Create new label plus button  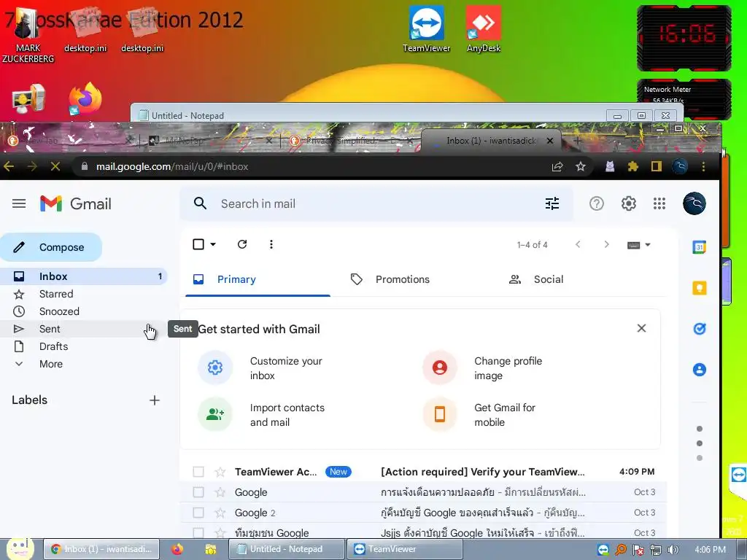pos(155,400)
